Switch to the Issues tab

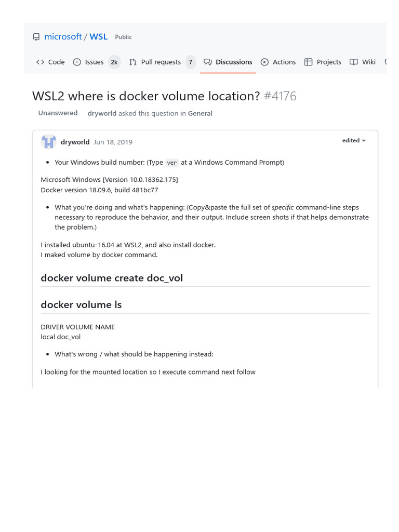point(94,62)
